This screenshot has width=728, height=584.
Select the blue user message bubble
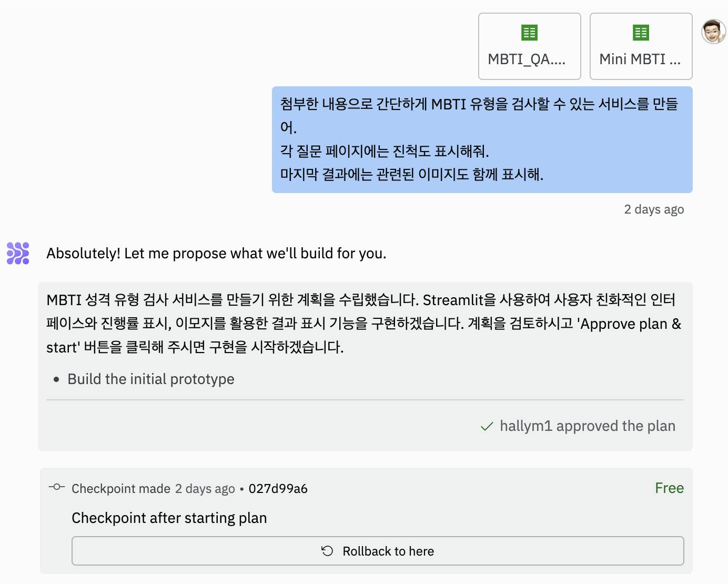[x=482, y=139]
